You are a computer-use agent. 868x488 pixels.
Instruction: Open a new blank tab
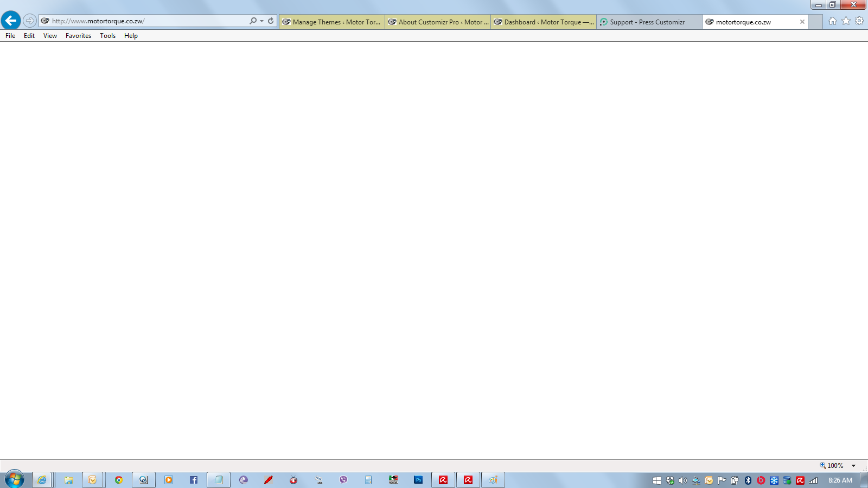tap(815, 22)
